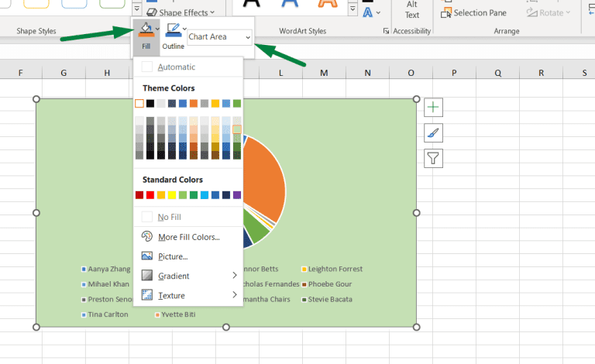Click the Chart Styles paintbrush button

[433, 133]
